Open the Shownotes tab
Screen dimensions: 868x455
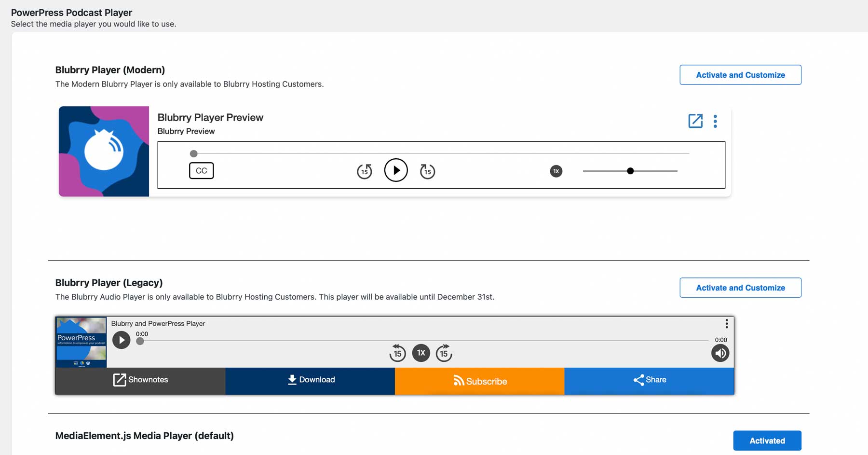(140, 380)
